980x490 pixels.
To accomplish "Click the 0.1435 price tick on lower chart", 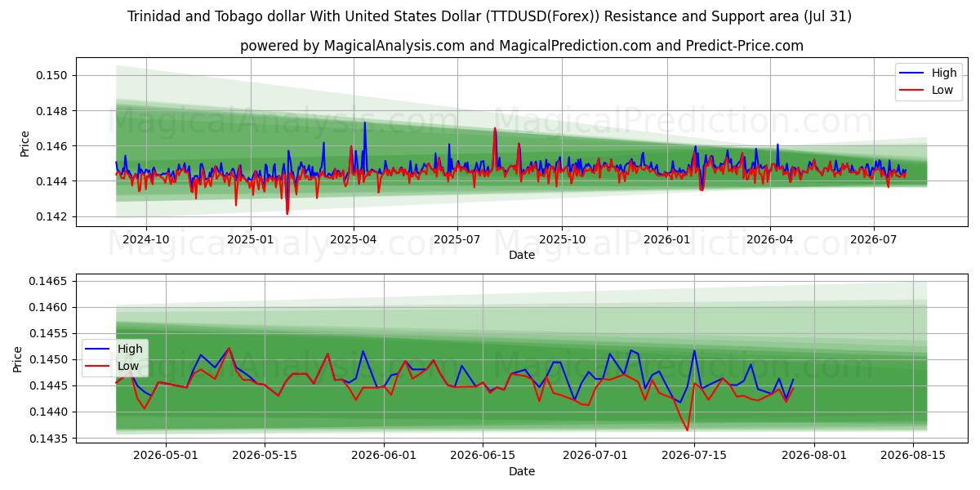I will pos(49,438).
